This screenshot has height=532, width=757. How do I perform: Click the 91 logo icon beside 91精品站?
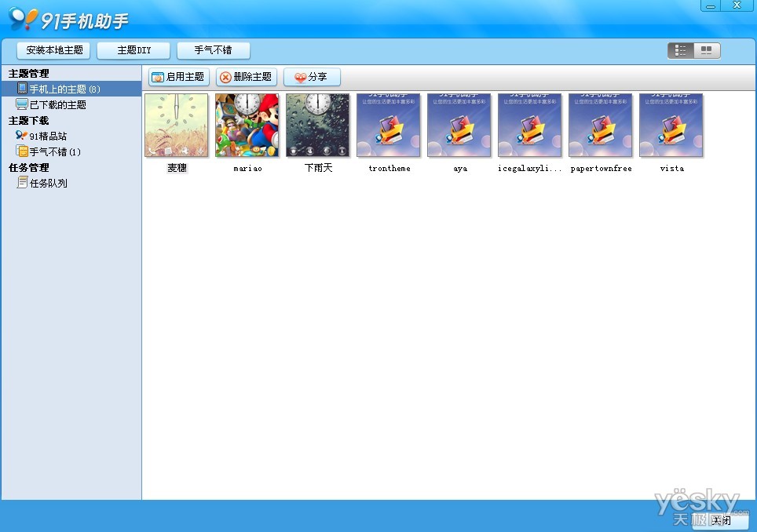[21, 136]
